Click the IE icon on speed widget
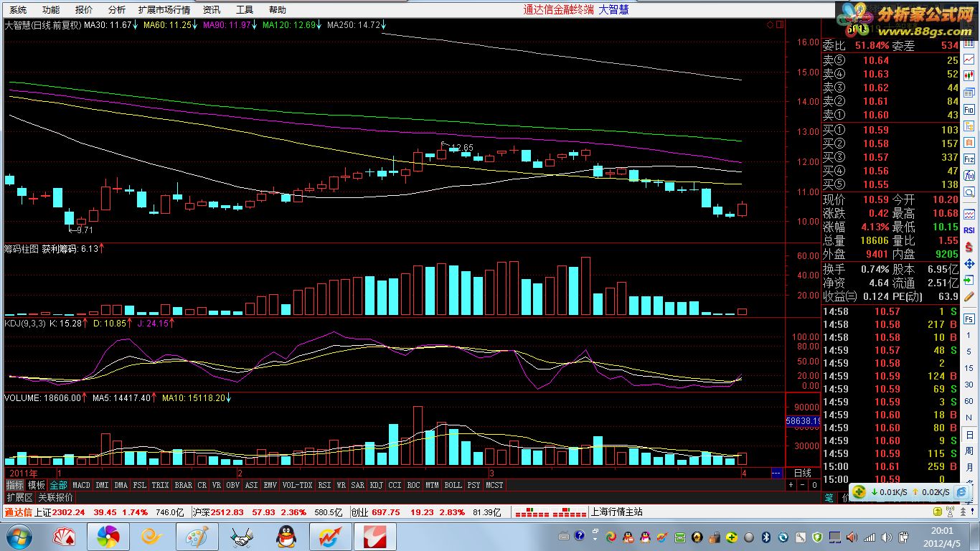 [961, 491]
